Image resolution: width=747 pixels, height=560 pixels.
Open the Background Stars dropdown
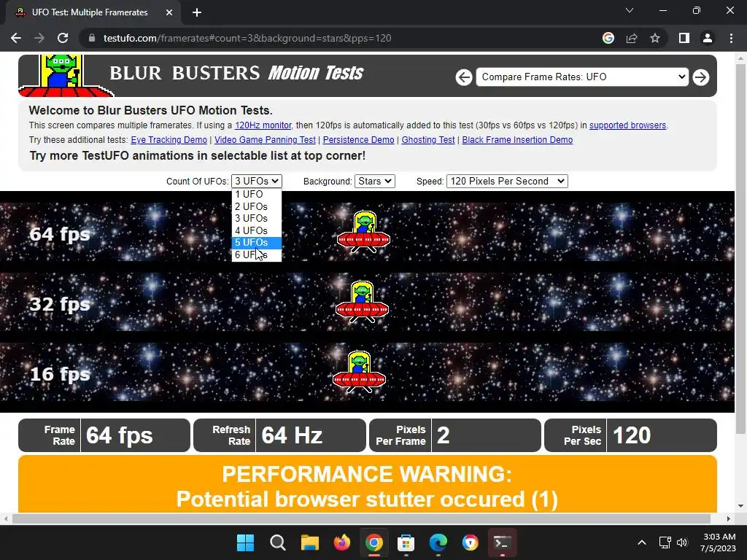pyautogui.click(x=375, y=181)
